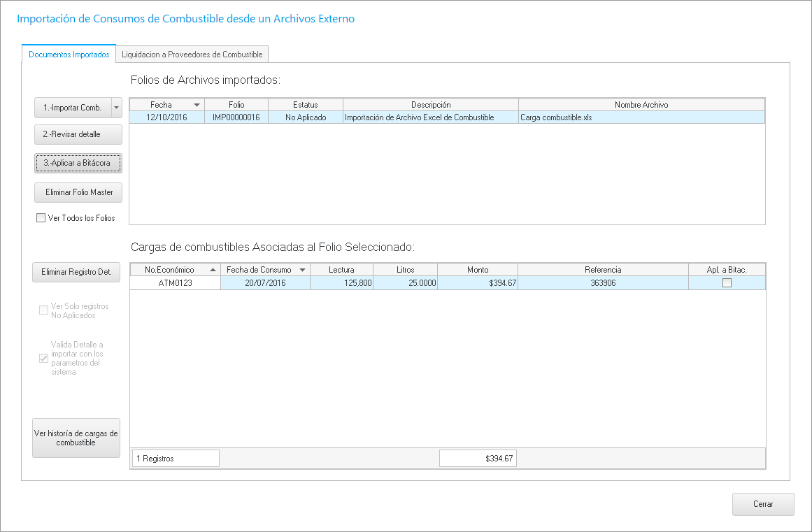Open the Fecha de Consumo column sort arrow
The width and height of the screenshot is (812, 532).
(302, 270)
